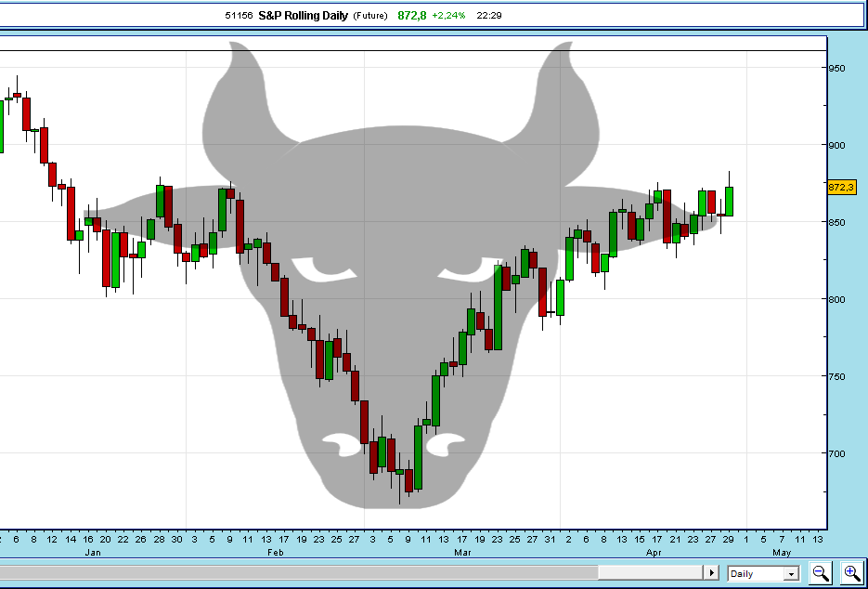Screen dimensions: 868x589
Task: Click the light scrollbar thumb under the chart
Action: point(651,572)
